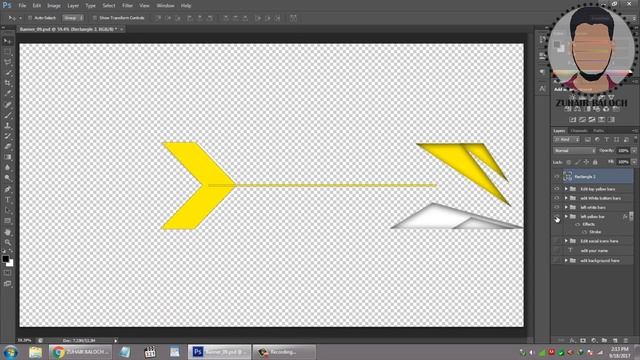Hide the Rectangle 1 layer
The height and width of the screenshot is (360, 640).
click(x=557, y=177)
